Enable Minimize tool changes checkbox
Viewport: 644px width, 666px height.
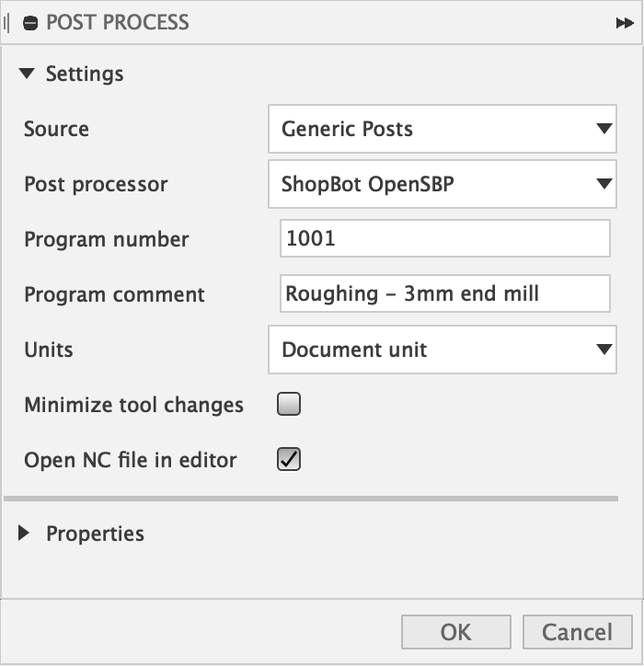click(289, 404)
